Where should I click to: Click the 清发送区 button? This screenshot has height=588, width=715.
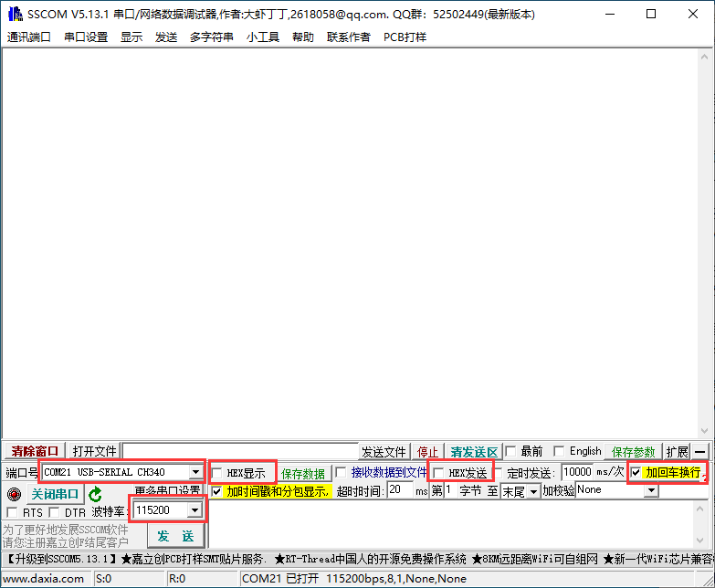point(474,452)
